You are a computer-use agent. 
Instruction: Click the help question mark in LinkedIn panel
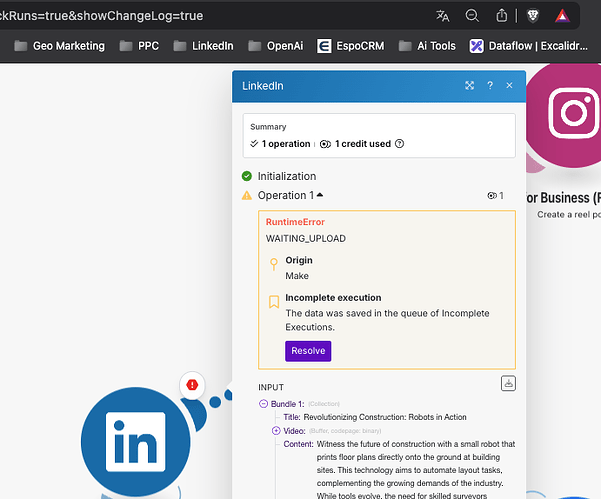[490, 86]
